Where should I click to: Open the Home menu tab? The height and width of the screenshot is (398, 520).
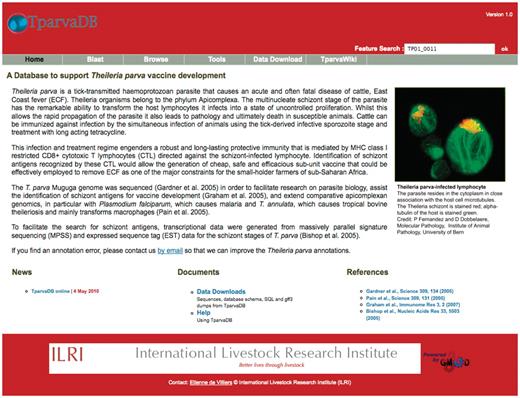coord(34,59)
